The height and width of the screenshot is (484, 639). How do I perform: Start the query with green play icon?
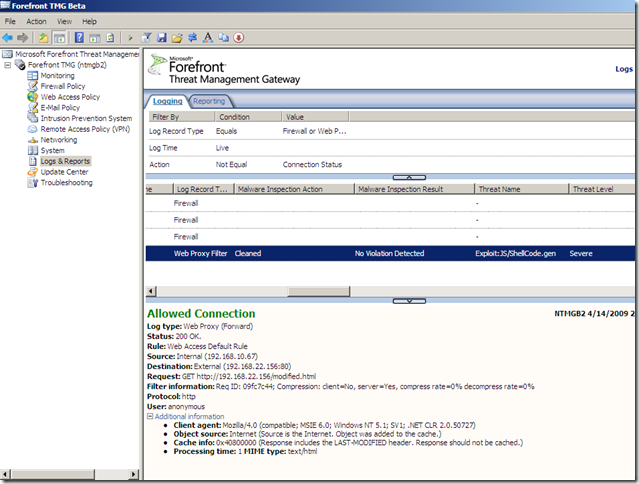click(x=130, y=38)
